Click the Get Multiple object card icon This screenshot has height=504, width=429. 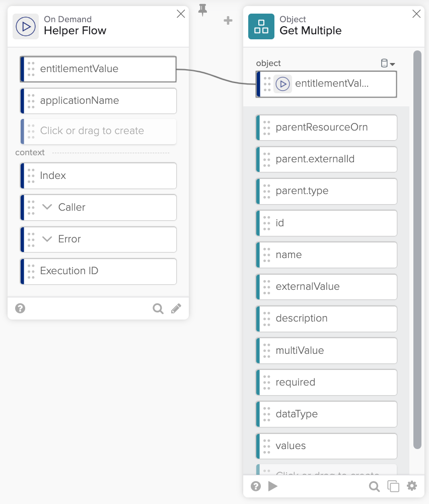point(261,26)
